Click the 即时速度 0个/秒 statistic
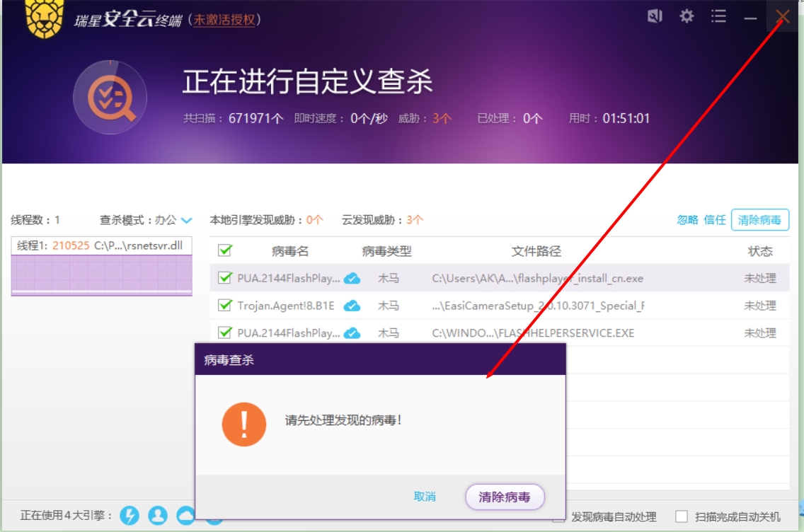Image resolution: width=804 pixels, height=532 pixels. (x=340, y=118)
